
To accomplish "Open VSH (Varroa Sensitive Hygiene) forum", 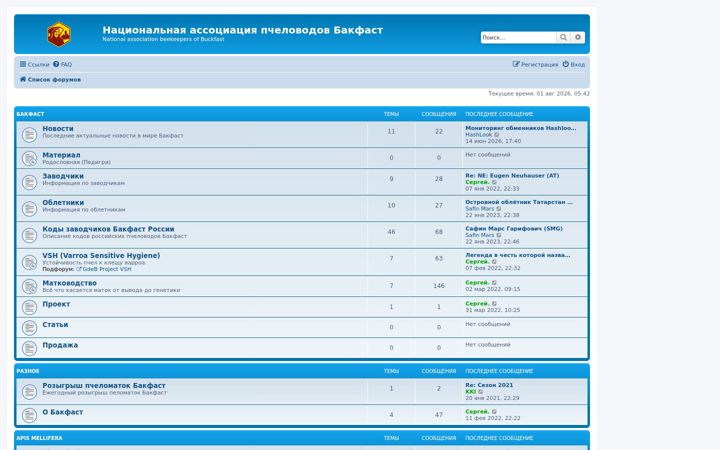I will pos(101,255).
